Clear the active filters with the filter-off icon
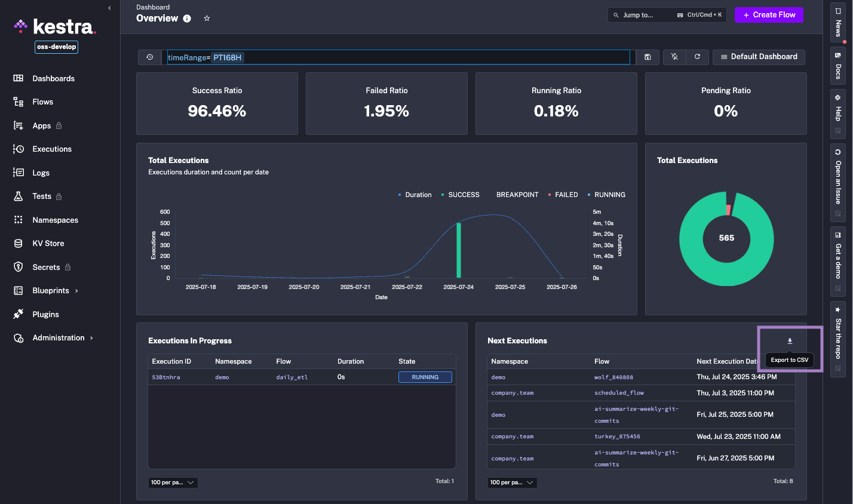Viewport: 853px width, 504px height. [x=674, y=57]
